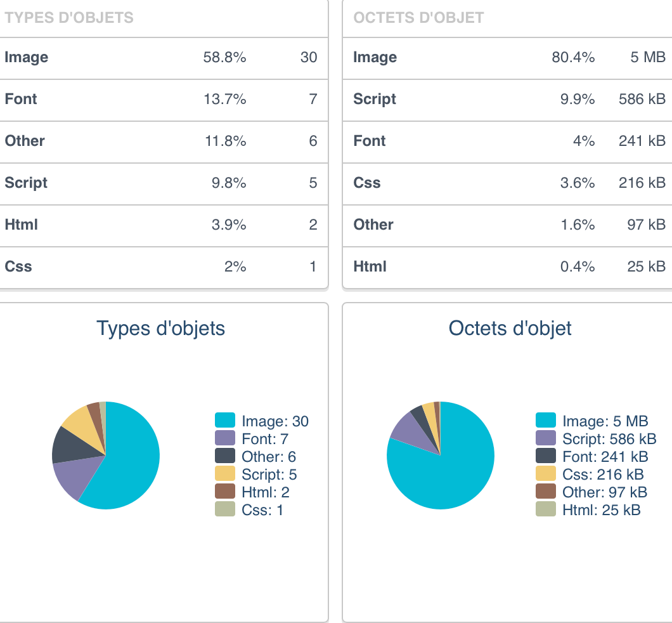Click the Other: 97 kB brown swatch
The width and height of the screenshot is (672, 623).
(546, 492)
